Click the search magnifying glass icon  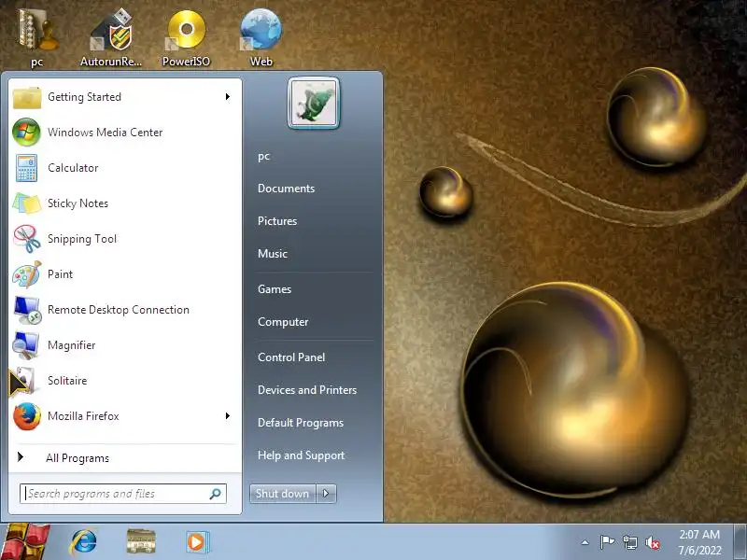click(216, 494)
